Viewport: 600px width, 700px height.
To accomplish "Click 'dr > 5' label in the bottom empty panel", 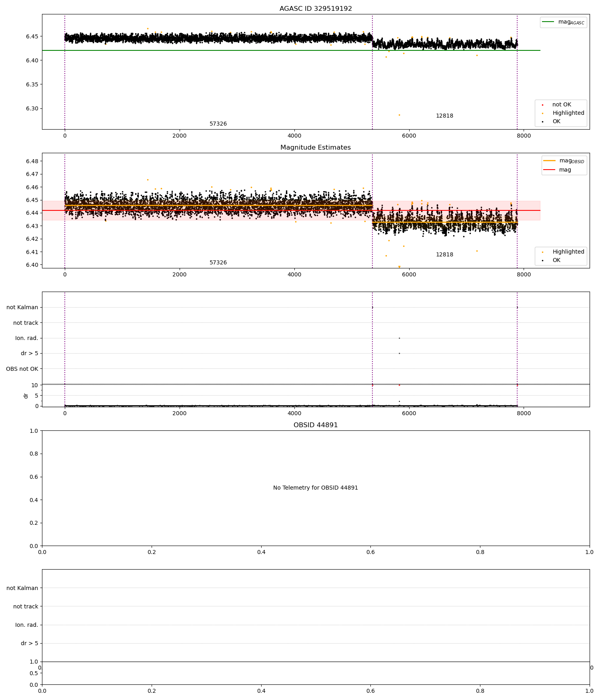I will click(x=30, y=643).
